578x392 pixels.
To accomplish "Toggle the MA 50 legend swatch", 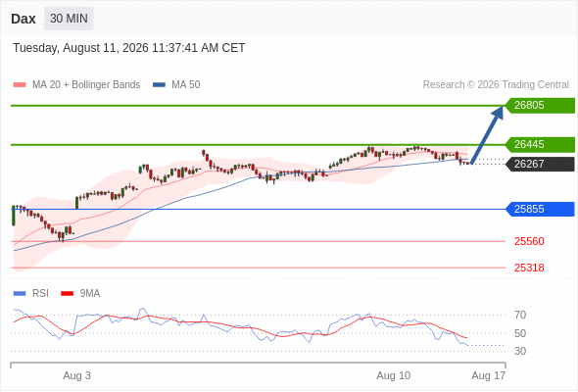I will tap(159, 85).
